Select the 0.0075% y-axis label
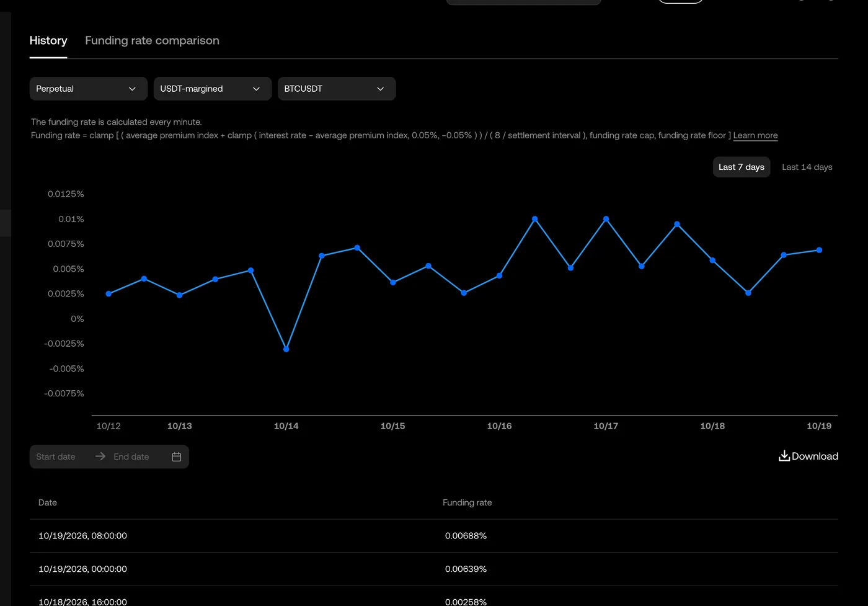This screenshot has height=606, width=868. click(x=66, y=244)
